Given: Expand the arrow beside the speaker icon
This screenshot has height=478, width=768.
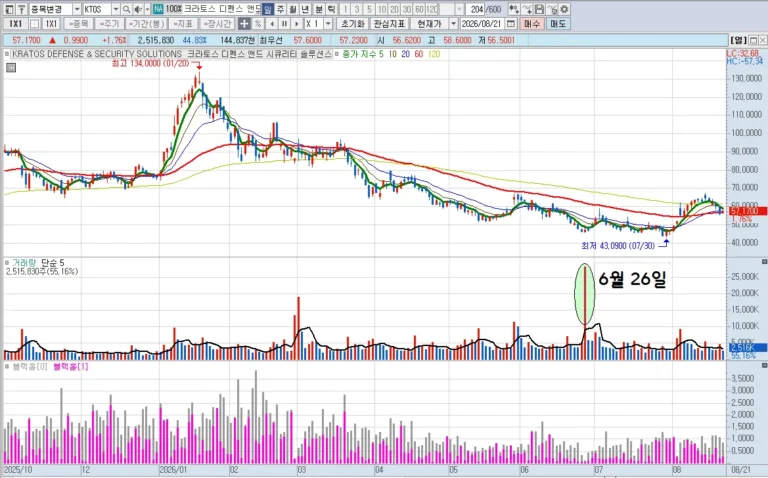Looking at the screenshot, I should coord(147,9).
